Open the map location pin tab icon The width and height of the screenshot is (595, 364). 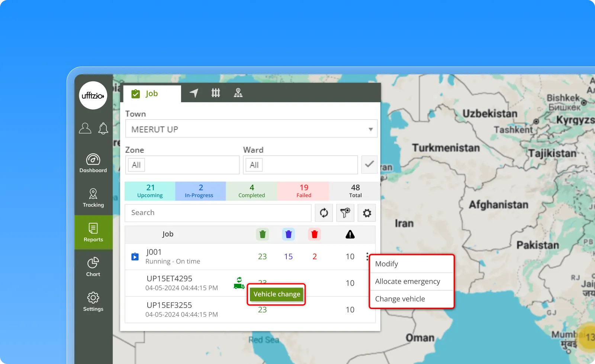[238, 93]
